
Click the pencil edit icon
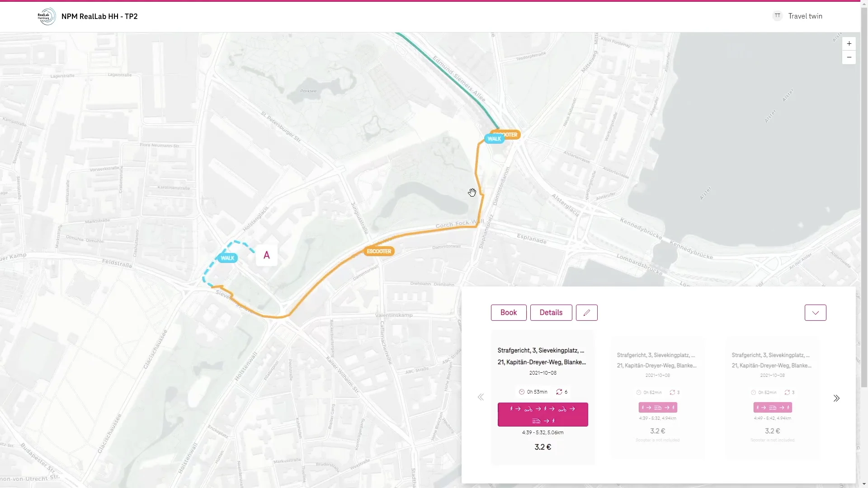(586, 313)
